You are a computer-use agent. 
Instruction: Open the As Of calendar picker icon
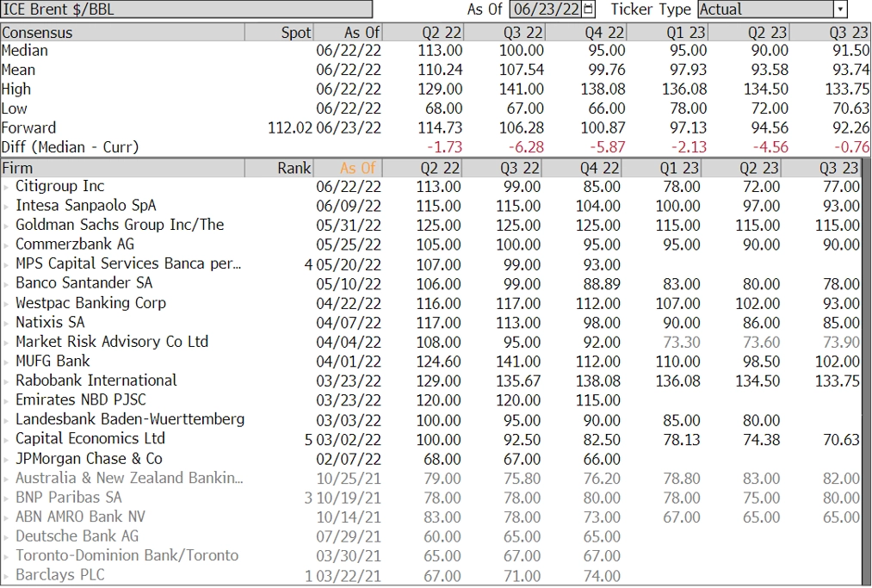coord(589,9)
